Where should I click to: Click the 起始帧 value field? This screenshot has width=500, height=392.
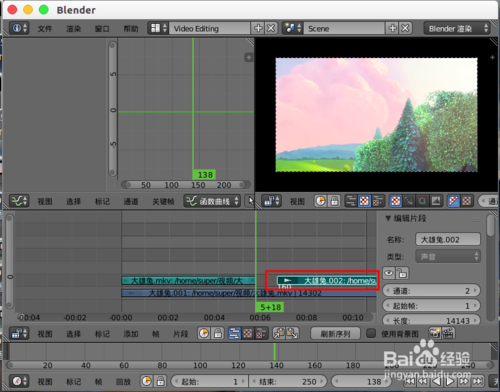(431, 306)
